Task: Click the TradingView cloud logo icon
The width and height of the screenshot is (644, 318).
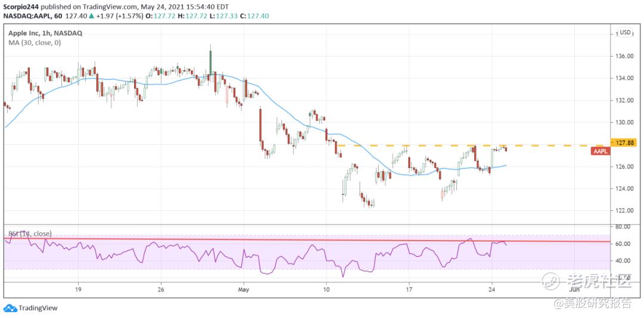Action: [10, 308]
